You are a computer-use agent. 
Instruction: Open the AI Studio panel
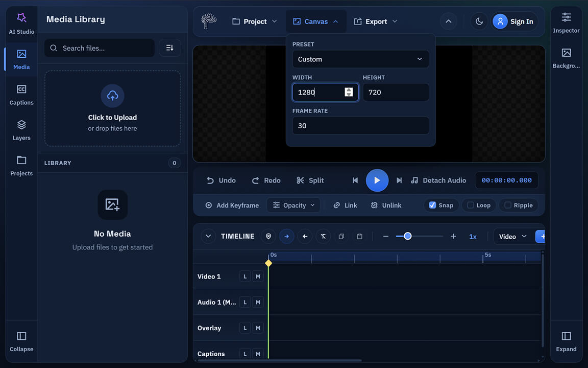coord(21,24)
